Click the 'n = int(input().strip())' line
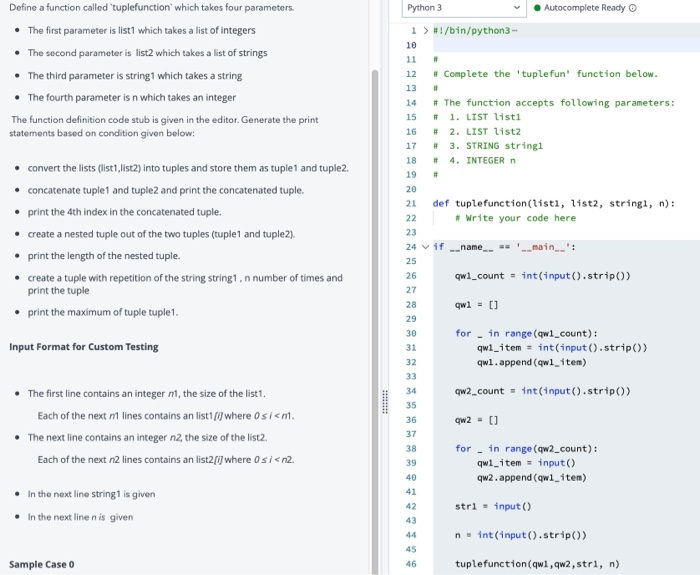This screenshot has height=575, width=700. point(521,535)
